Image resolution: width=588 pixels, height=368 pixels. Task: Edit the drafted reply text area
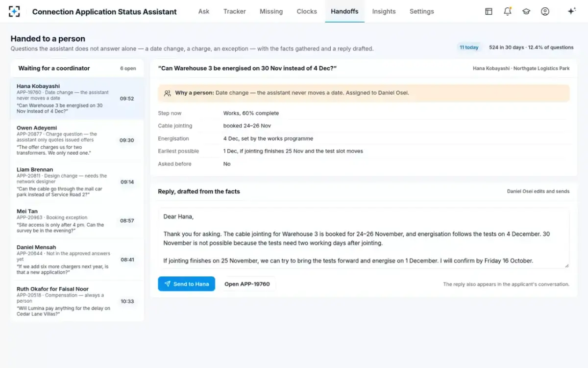click(x=364, y=238)
